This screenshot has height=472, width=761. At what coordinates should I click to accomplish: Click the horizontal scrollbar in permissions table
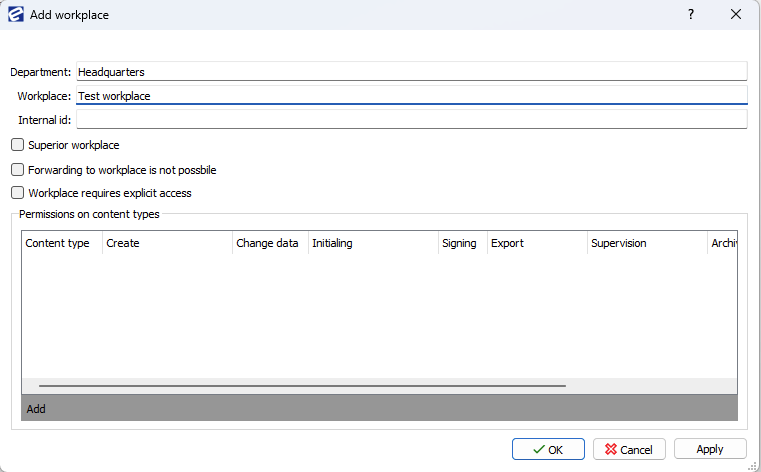click(302, 385)
